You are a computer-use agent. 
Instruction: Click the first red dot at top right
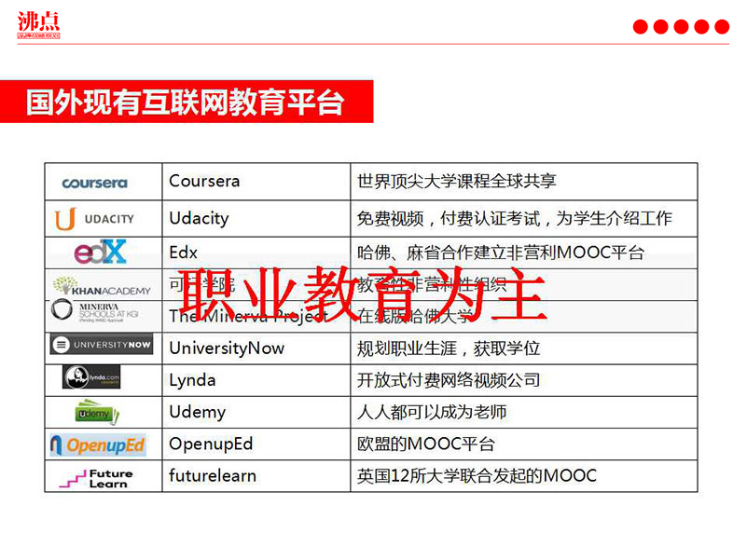point(641,27)
